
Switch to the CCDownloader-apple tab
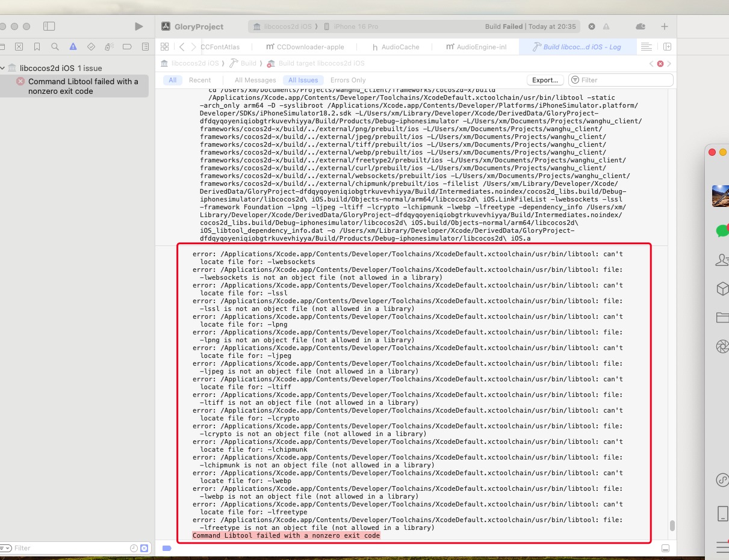coord(305,47)
